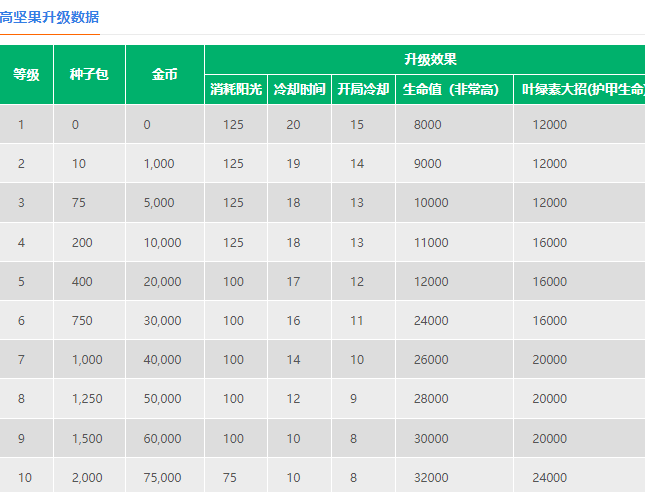Click the 种子包 column header
The height and width of the screenshot is (492, 645).
pyautogui.click(x=89, y=74)
